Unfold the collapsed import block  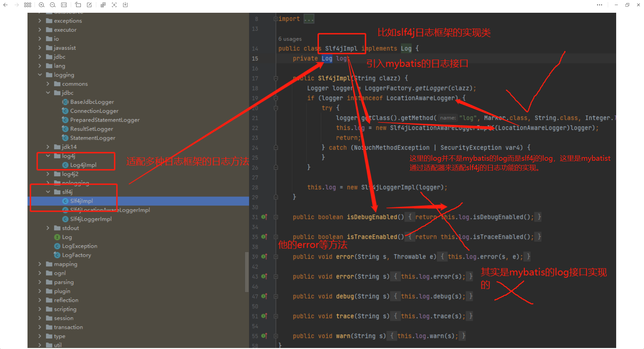tap(276, 19)
